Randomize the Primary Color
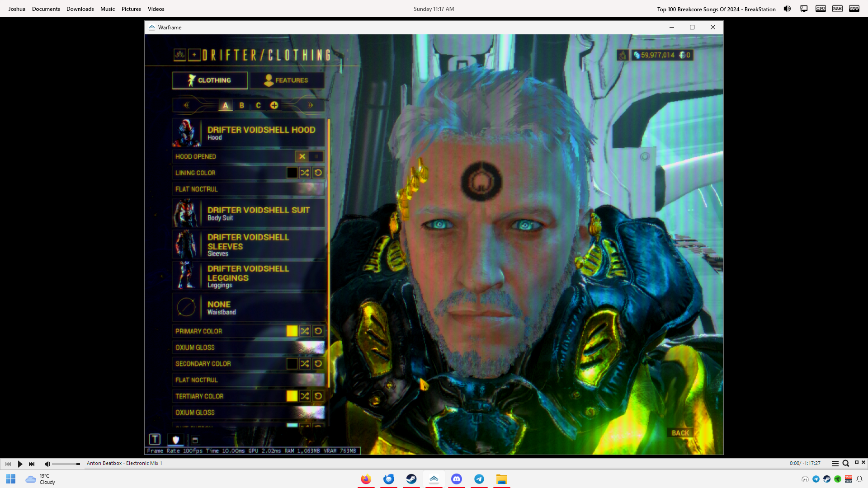This screenshot has height=488, width=868. pos(305,331)
